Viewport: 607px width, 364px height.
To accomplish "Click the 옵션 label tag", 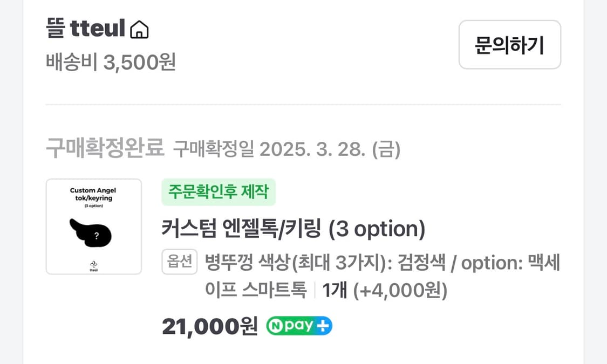I will 179,262.
